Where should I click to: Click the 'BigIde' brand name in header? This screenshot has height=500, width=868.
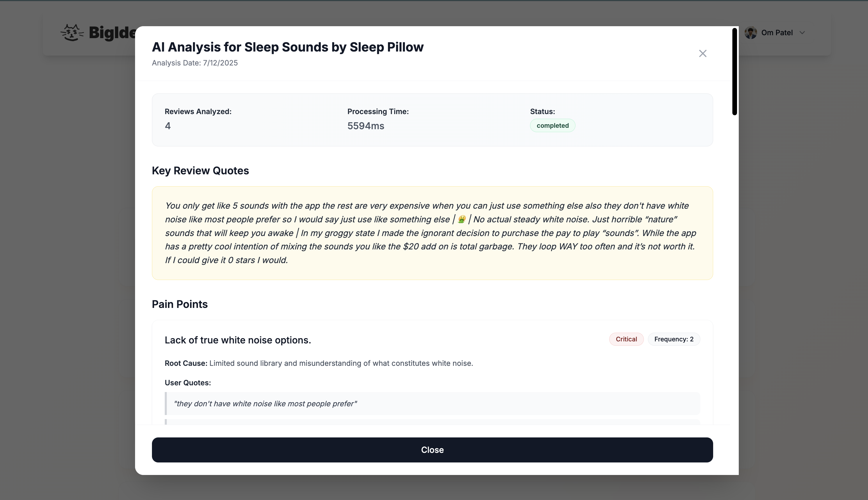point(113,33)
